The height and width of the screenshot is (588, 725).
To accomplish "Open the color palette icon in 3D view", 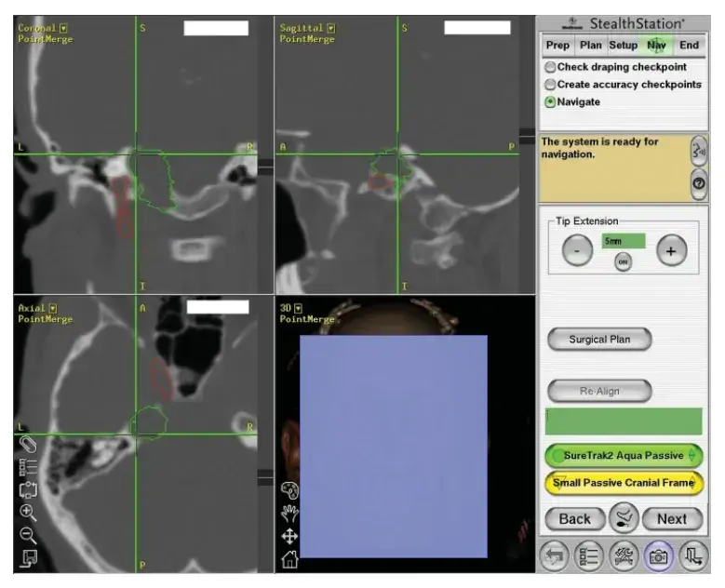I will [289, 490].
